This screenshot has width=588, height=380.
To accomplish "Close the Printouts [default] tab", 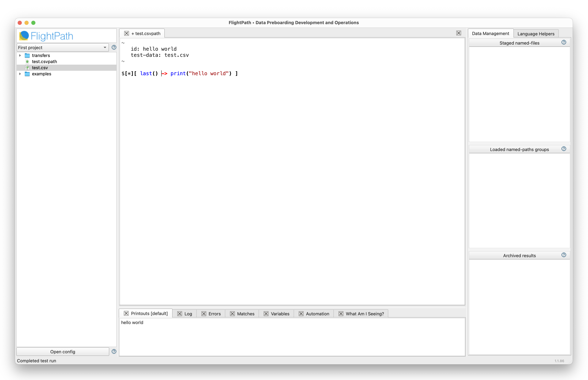I will [x=126, y=313].
